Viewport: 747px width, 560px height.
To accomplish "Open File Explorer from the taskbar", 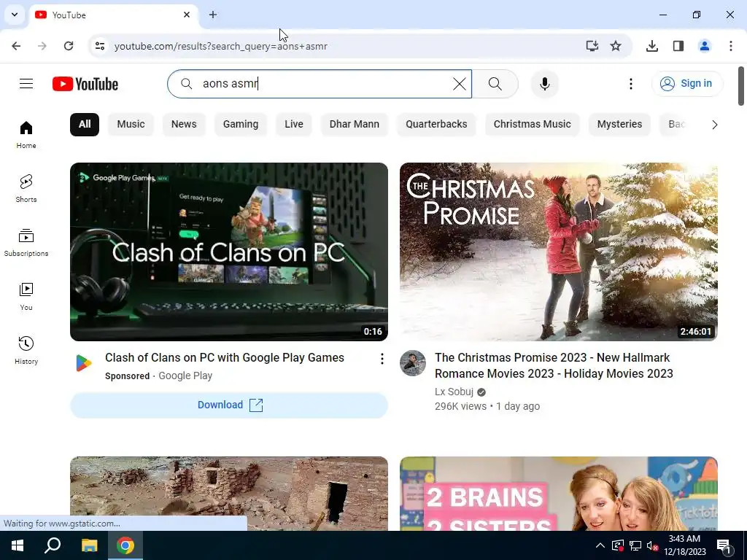I will (89, 545).
